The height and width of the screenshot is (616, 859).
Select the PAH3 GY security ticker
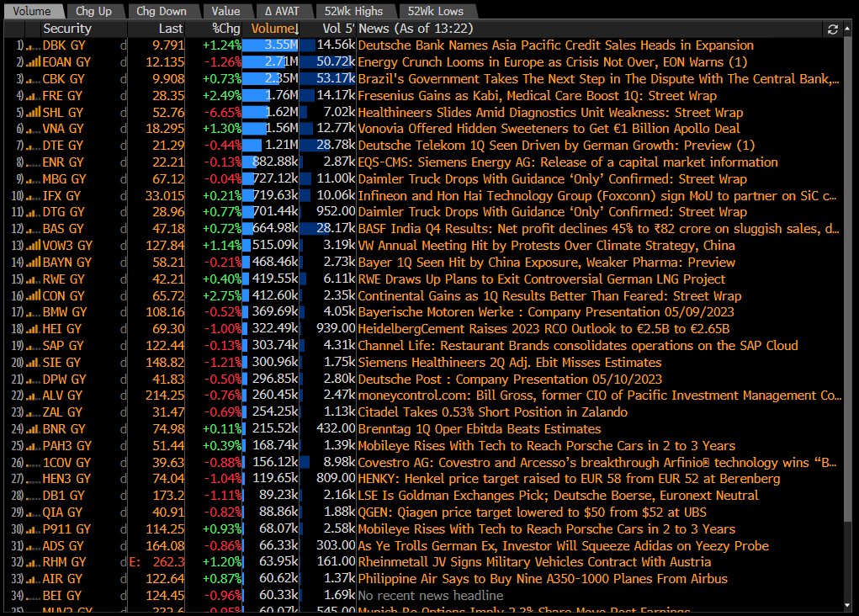(x=66, y=446)
